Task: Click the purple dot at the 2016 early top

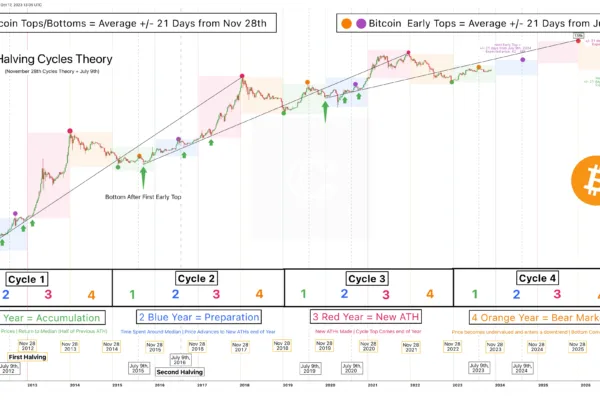Action: (x=178, y=139)
